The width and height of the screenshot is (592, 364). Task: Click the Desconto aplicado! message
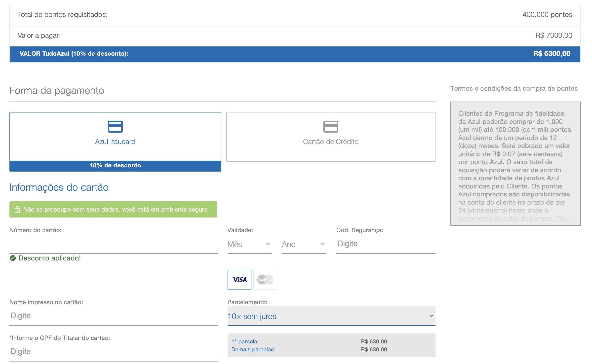pyautogui.click(x=50, y=258)
